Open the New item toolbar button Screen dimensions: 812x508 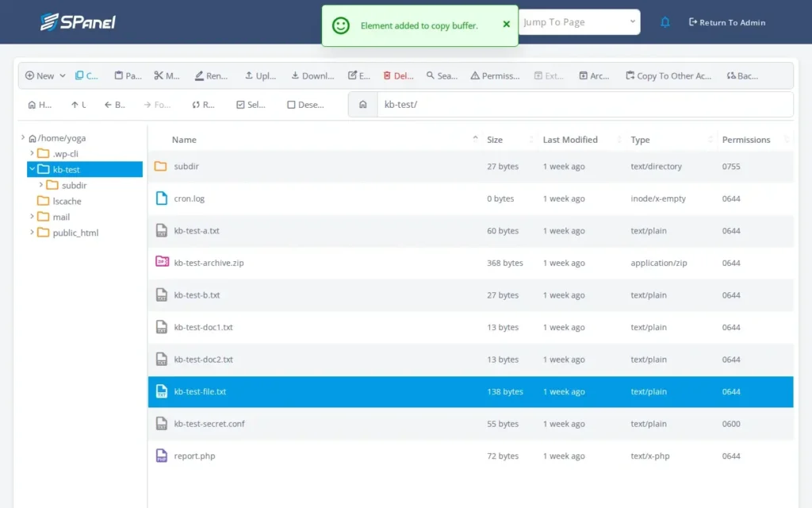click(x=40, y=75)
